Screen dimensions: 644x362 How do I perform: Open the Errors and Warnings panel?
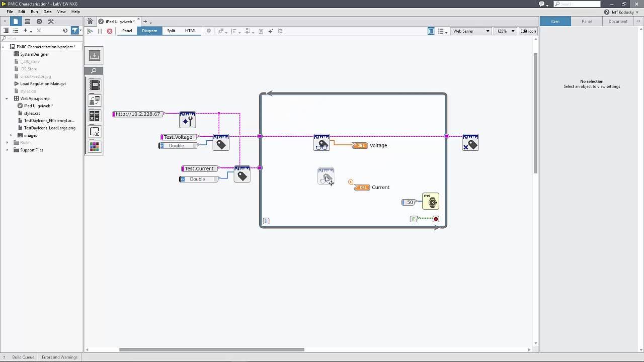[x=60, y=357]
